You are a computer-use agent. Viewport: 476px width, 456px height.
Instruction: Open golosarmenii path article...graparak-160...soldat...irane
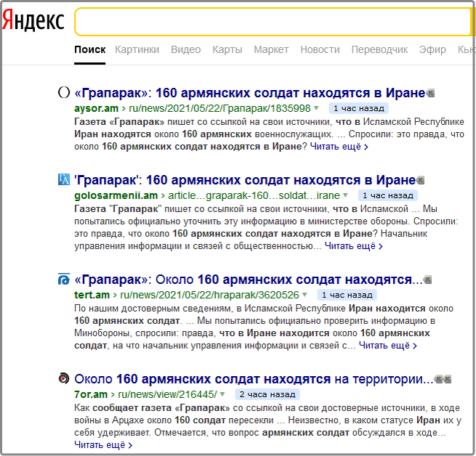(254, 196)
